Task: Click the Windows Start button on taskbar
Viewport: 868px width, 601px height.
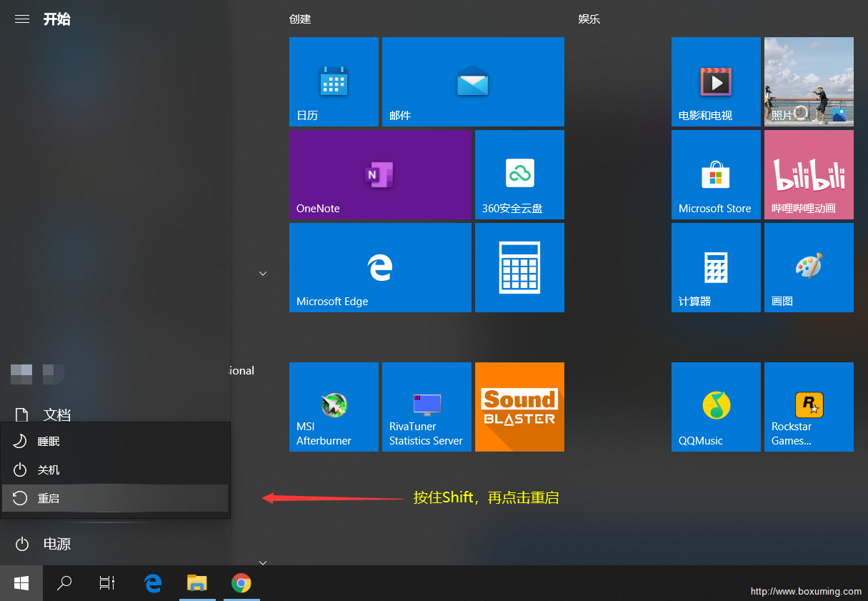Action: point(21,583)
